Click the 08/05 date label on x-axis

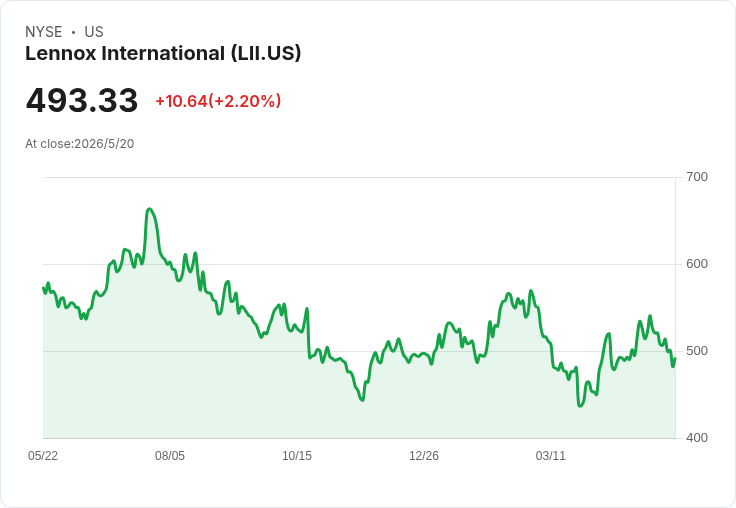click(x=170, y=456)
